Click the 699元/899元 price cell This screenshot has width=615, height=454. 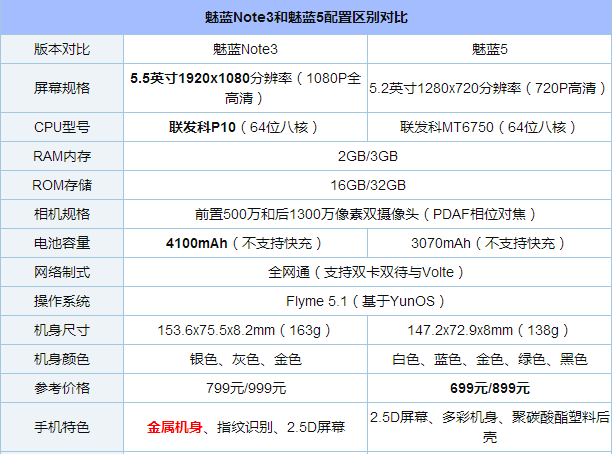point(489,388)
